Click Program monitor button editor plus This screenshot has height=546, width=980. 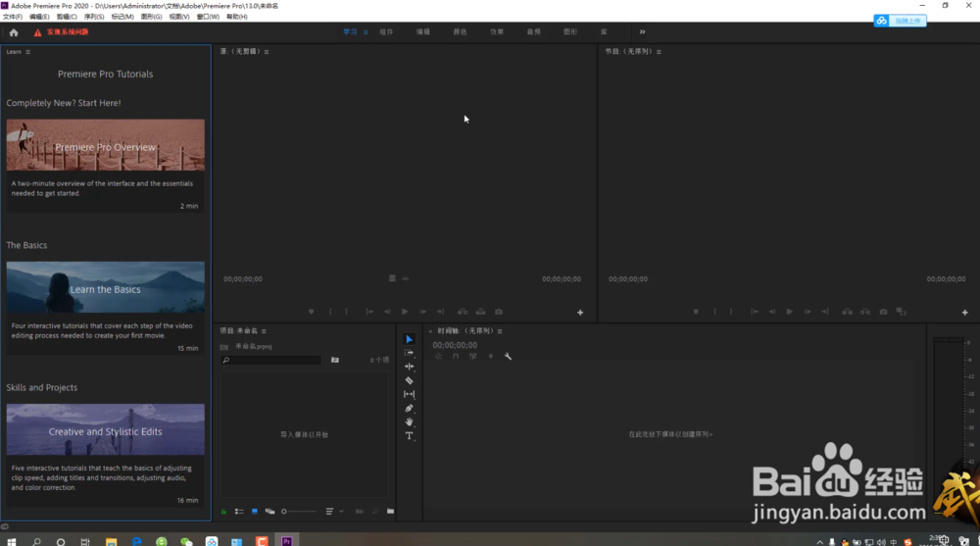tap(965, 312)
